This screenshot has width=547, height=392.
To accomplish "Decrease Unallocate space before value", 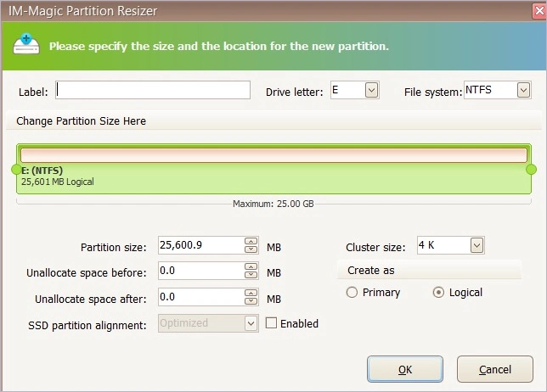I will [251, 275].
